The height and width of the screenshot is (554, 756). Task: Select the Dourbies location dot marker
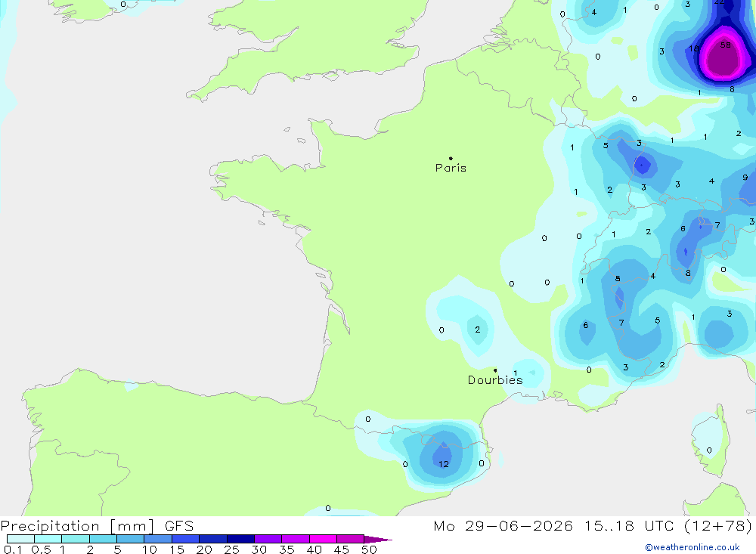point(495,370)
